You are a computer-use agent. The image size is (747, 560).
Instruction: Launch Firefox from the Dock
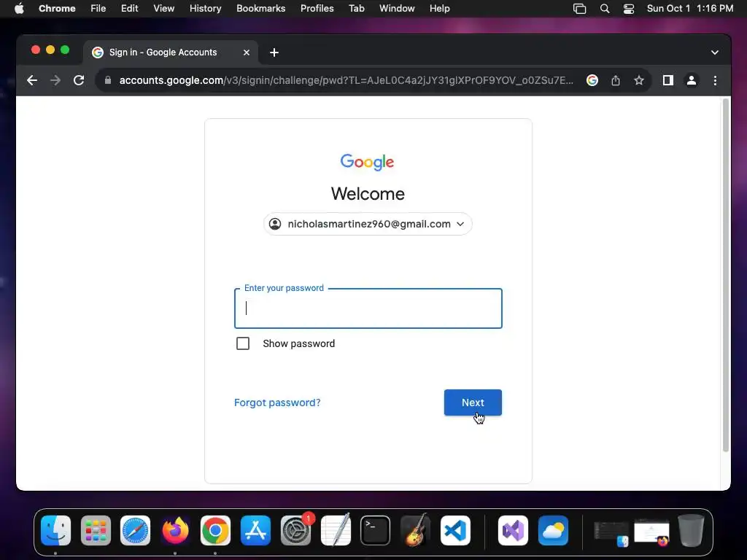coord(175,531)
